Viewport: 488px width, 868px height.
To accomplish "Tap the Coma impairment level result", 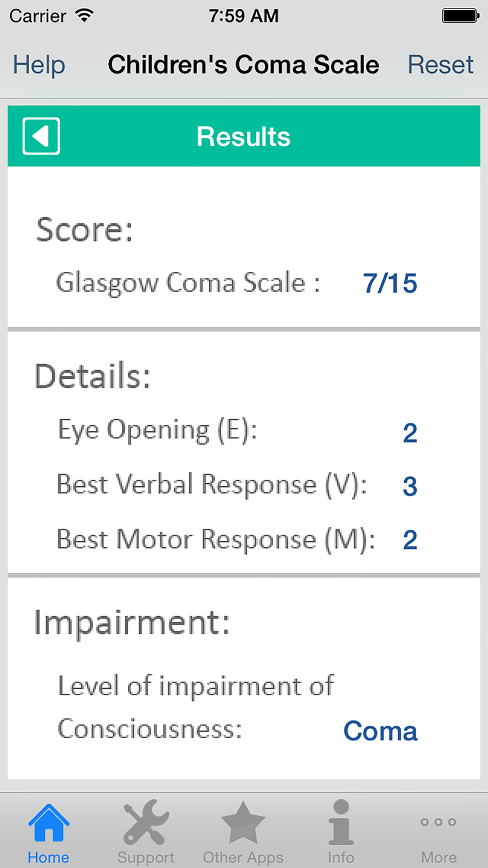I will (x=381, y=731).
